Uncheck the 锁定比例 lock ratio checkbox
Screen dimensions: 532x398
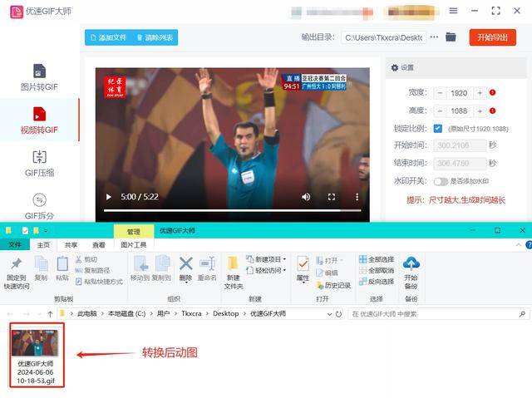pos(437,129)
